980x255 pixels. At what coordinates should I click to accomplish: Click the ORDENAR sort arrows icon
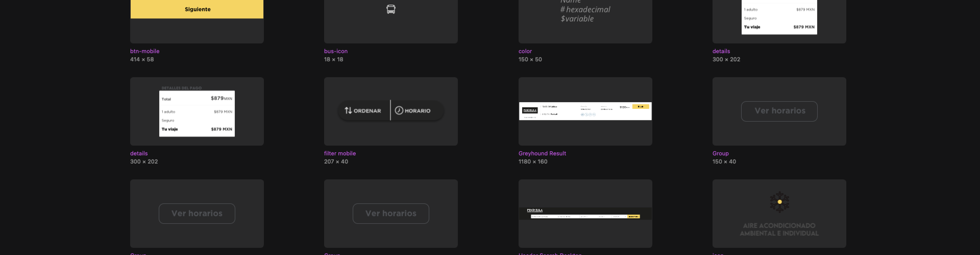pos(348,111)
